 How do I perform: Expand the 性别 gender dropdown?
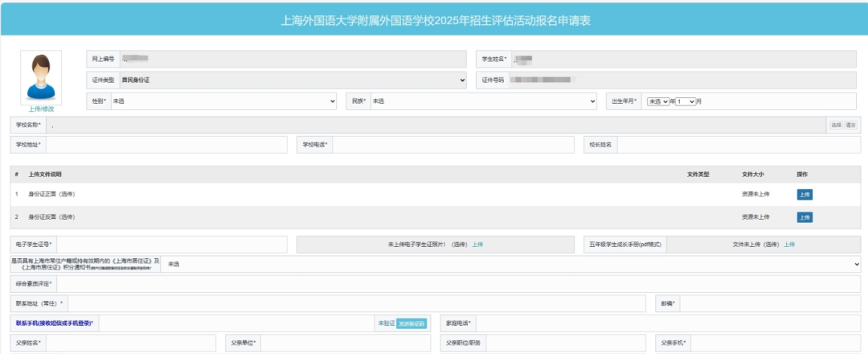(x=223, y=101)
